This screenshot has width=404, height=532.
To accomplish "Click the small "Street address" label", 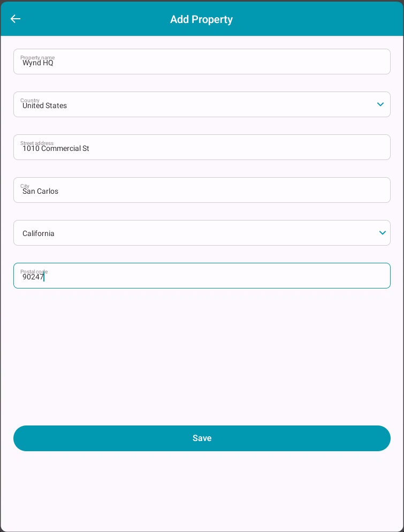I will point(37,143).
